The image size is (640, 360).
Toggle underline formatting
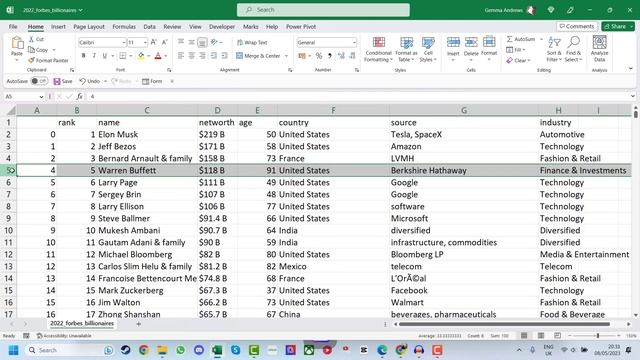105,56
